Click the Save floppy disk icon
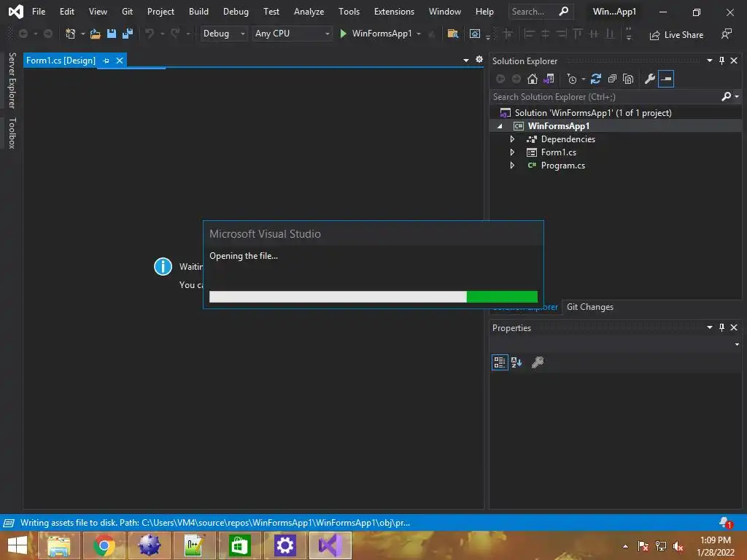Screen dimensions: 747x560 (x=112, y=34)
